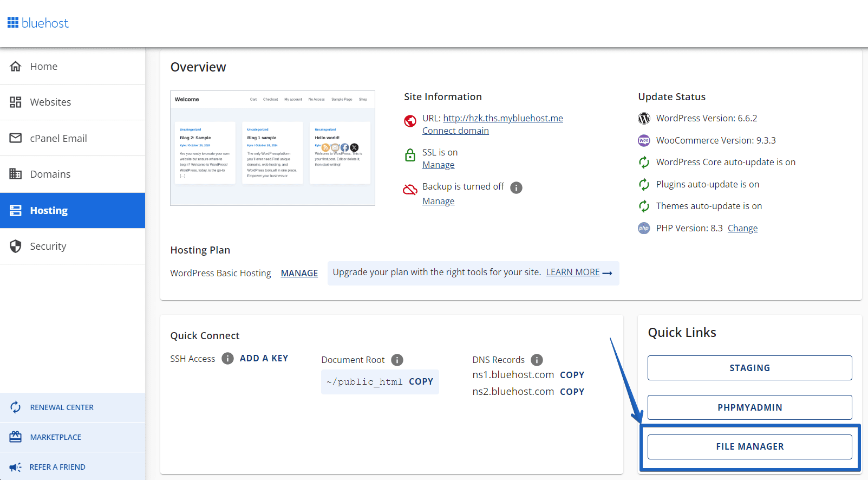Open the Websites menu item
This screenshot has width=868, height=480.
[x=73, y=102]
